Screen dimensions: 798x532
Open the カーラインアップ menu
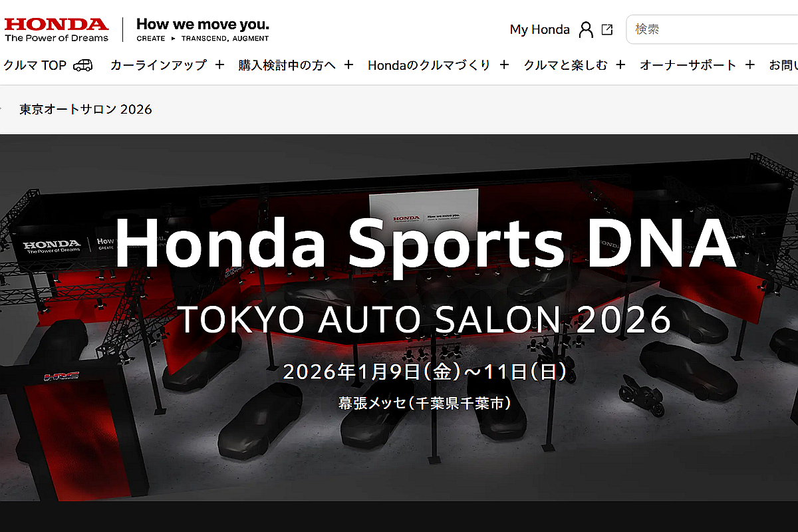[158, 65]
